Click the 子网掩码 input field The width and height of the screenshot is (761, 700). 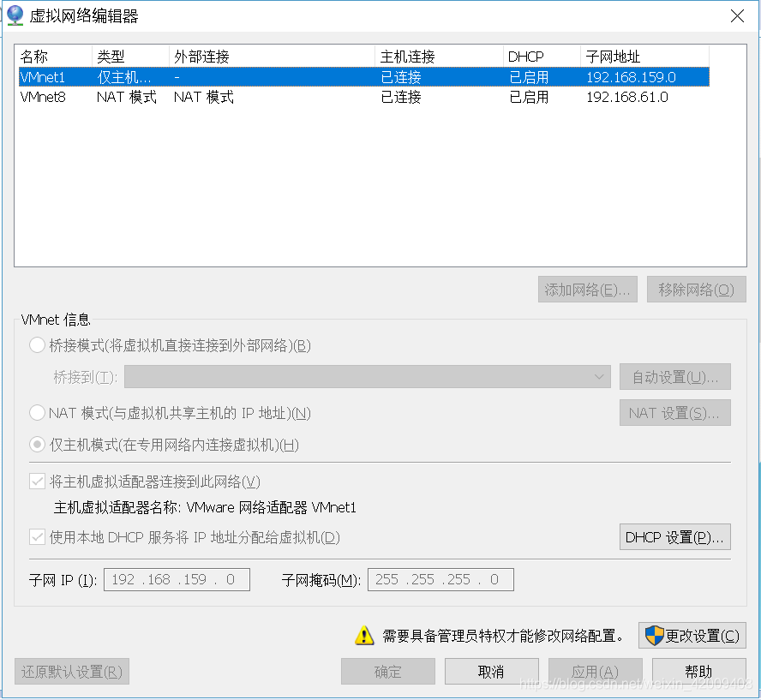click(440, 580)
